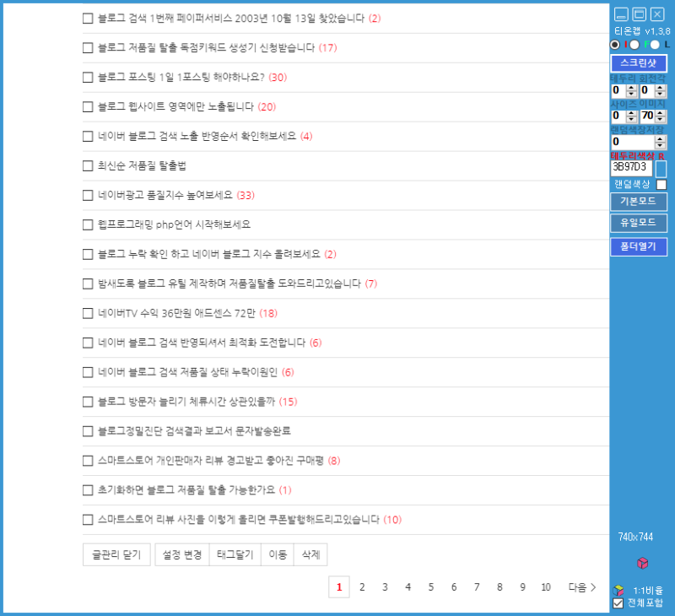Viewport: 675px width, 616px height.
Task: Click current page number 1
Action: (x=339, y=587)
